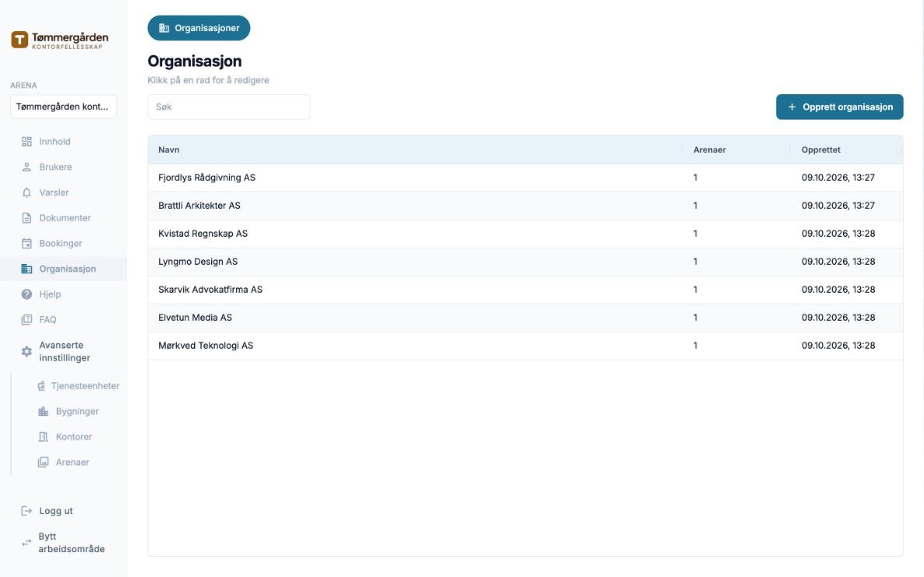The width and height of the screenshot is (924, 577).
Task: Click the FAQ icon in sidebar
Action: (x=26, y=320)
